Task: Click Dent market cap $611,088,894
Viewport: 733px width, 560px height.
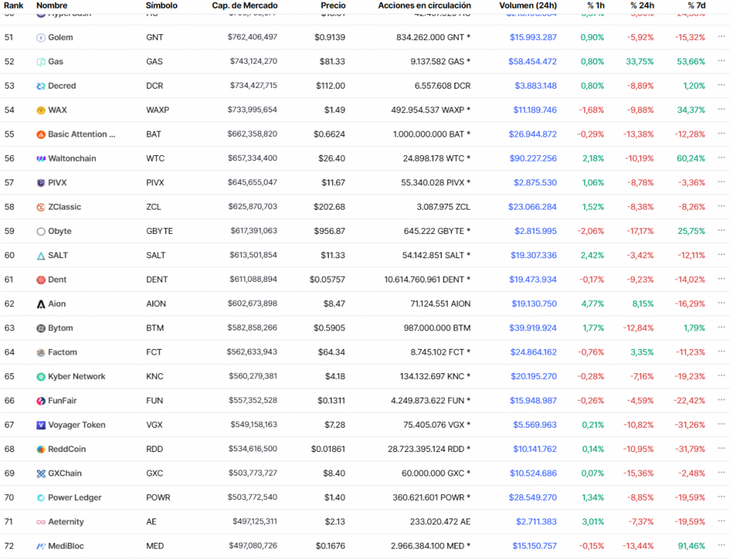Action: click(x=253, y=280)
